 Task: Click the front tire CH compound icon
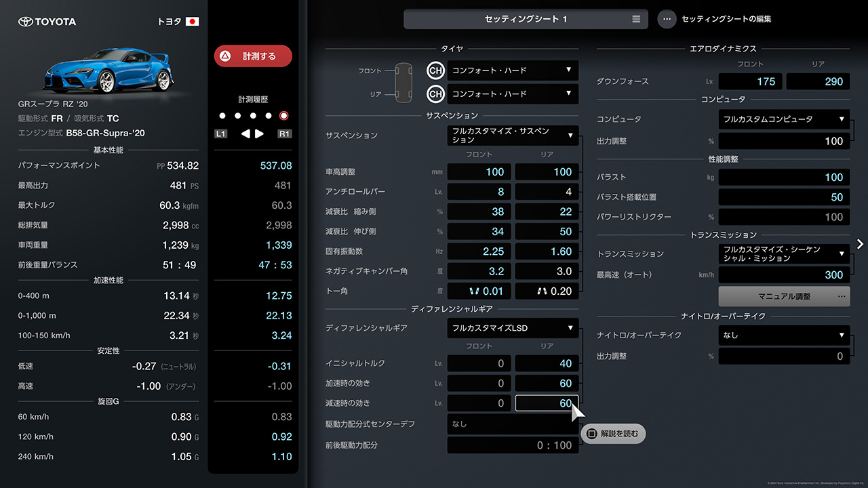pos(435,70)
